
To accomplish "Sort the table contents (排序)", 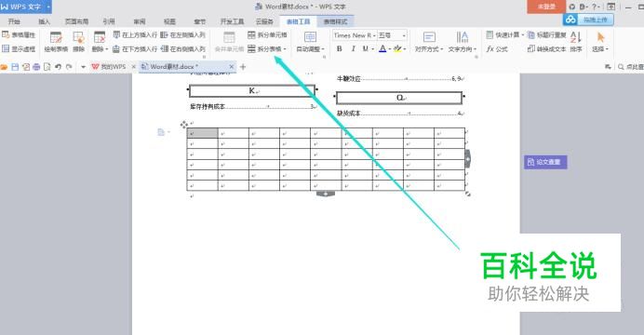I will tap(576, 42).
